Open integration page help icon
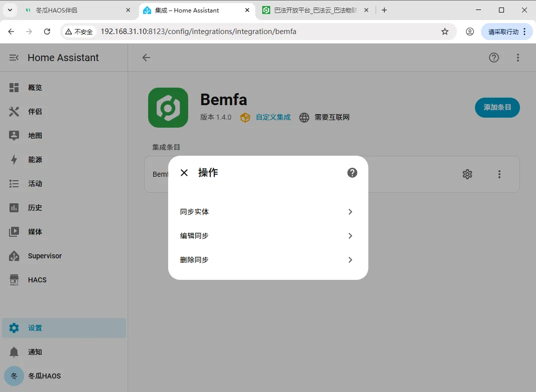Viewport: 536px width, 392px height. [x=493, y=58]
